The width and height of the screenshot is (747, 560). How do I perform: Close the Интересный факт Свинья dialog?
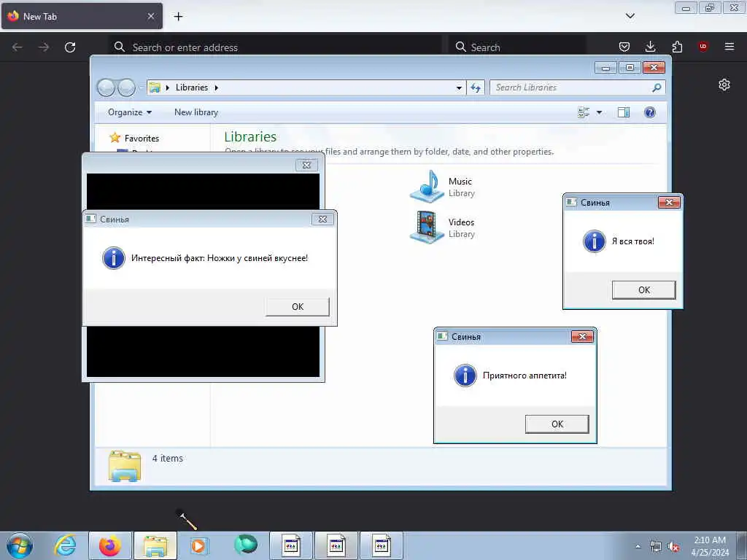pos(322,219)
